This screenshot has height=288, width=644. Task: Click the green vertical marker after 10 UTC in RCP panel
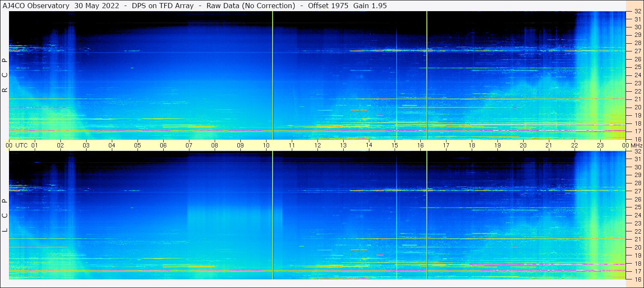tap(273, 75)
